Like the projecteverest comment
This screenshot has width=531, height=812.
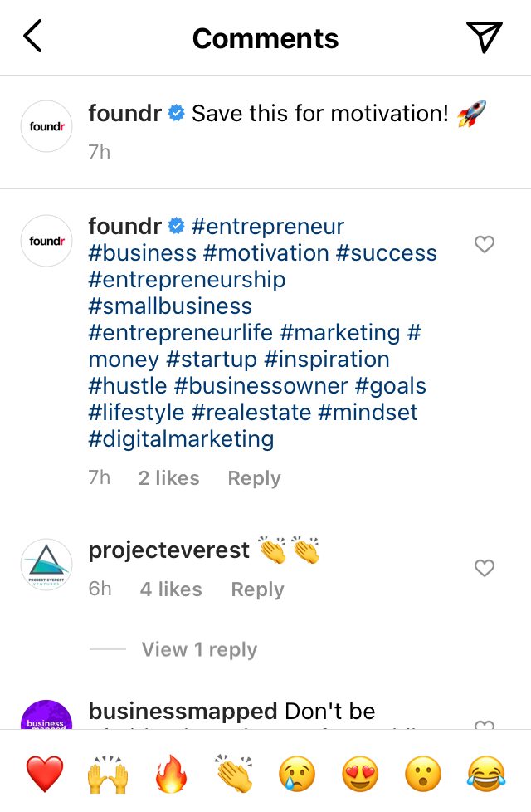tap(484, 568)
